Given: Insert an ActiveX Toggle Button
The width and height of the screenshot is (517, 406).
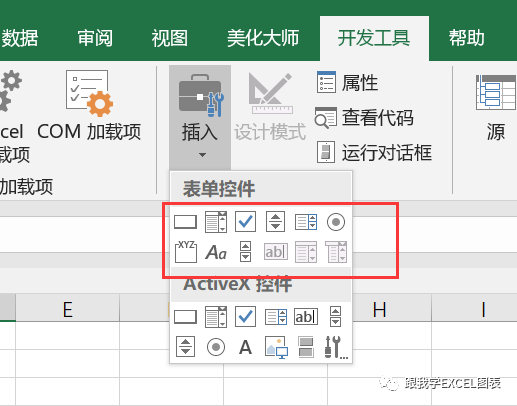Looking at the screenshot, I should click(x=306, y=347).
